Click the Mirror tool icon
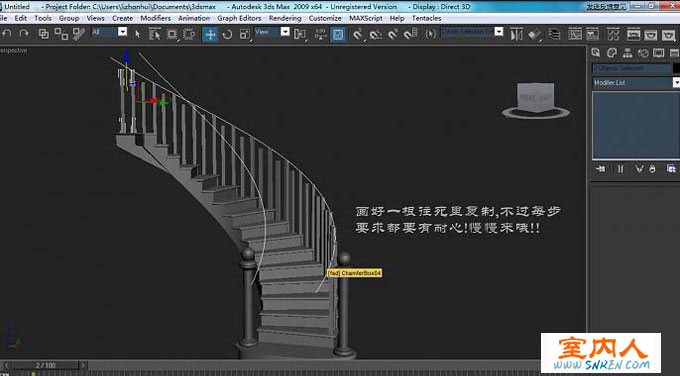680x376 pixels. click(516, 34)
